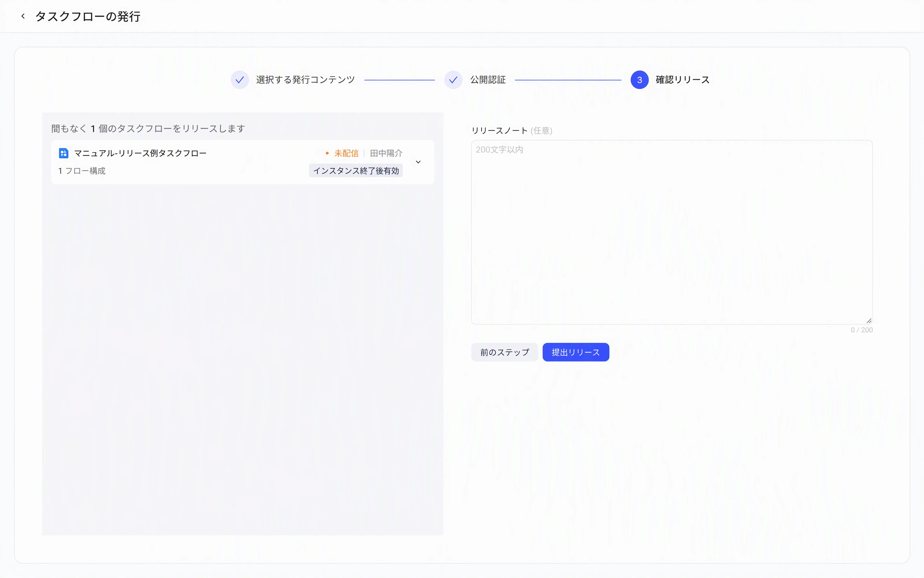The height and width of the screenshot is (578, 924).
Task: Click the マニュアル-リリース例タスクフロー name
Action: (x=140, y=153)
